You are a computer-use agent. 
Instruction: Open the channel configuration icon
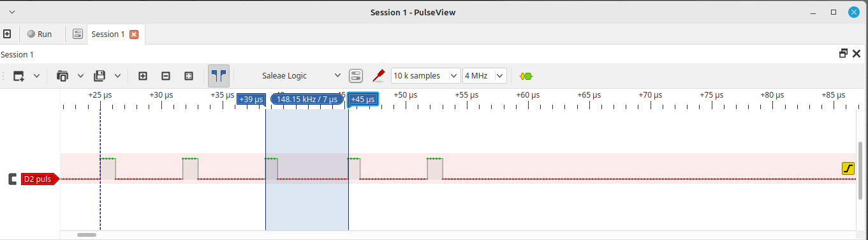pos(356,76)
